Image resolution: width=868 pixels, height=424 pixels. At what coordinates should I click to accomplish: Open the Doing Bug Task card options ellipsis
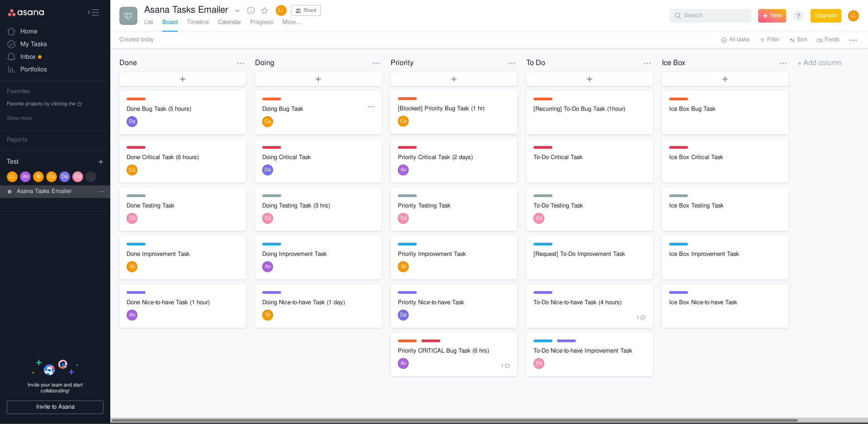371,107
